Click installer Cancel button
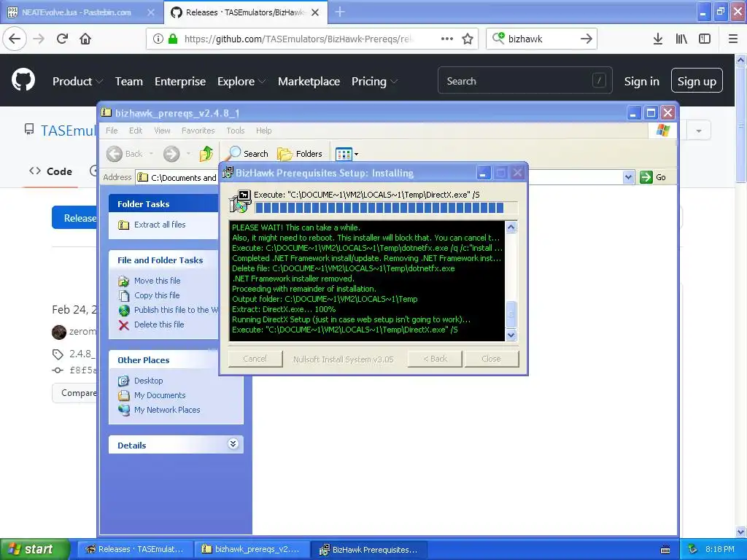The width and height of the screenshot is (747, 560). (x=255, y=359)
